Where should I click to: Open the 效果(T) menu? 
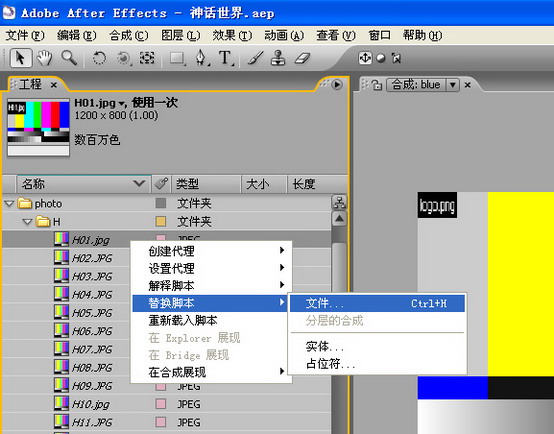tap(232, 35)
